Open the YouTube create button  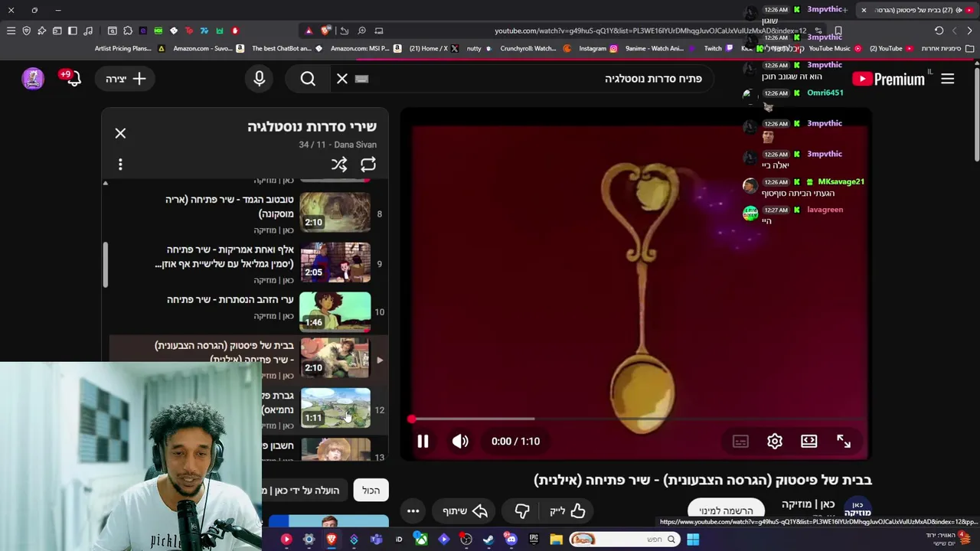coord(126,79)
